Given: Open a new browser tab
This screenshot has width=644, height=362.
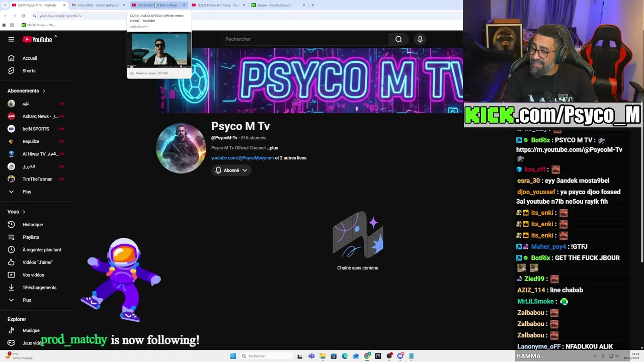Looking at the screenshot, I should 312,5.
